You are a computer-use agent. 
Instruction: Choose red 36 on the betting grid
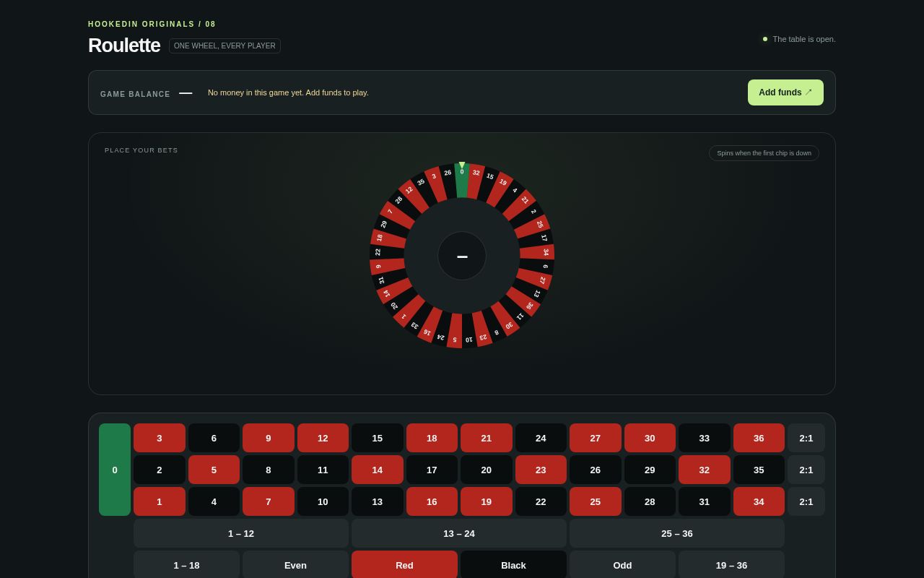click(x=759, y=438)
